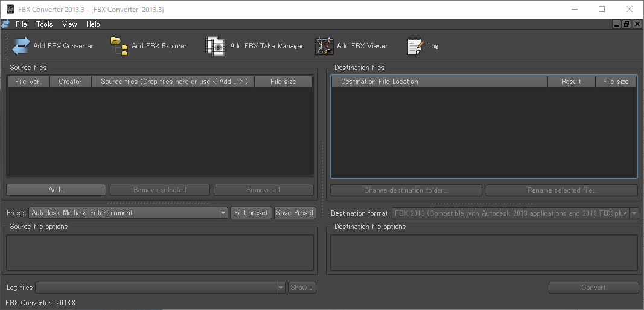Image resolution: width=644 pixels, height=310 pixels.
Task: Close the main FBX Converter window
Action: coord(630,9)
